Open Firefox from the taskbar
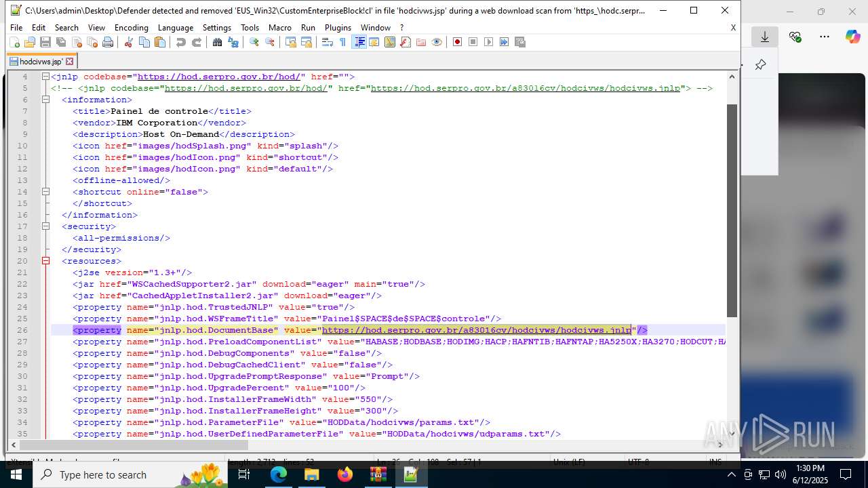The height and width of the screenshot is (488, 868). click(345, 474)
